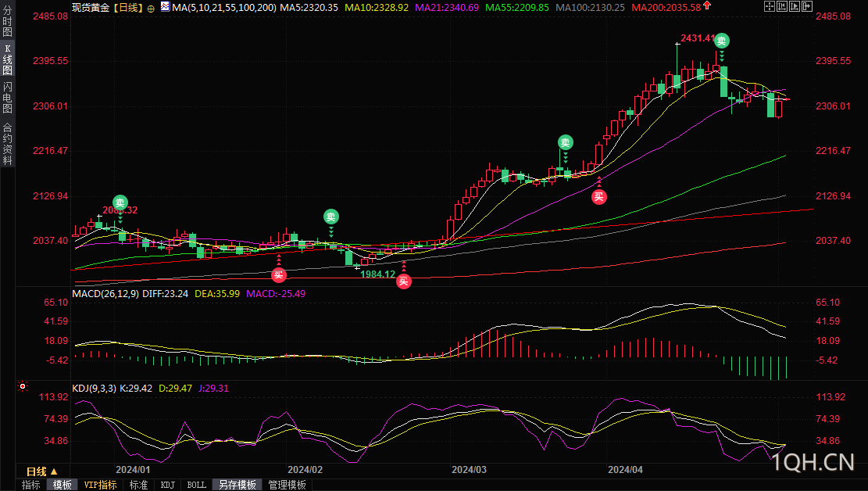This screenshot has height=491, width=868.
Task: Select the 模板 bottom tab
Action: click(62, 485)
